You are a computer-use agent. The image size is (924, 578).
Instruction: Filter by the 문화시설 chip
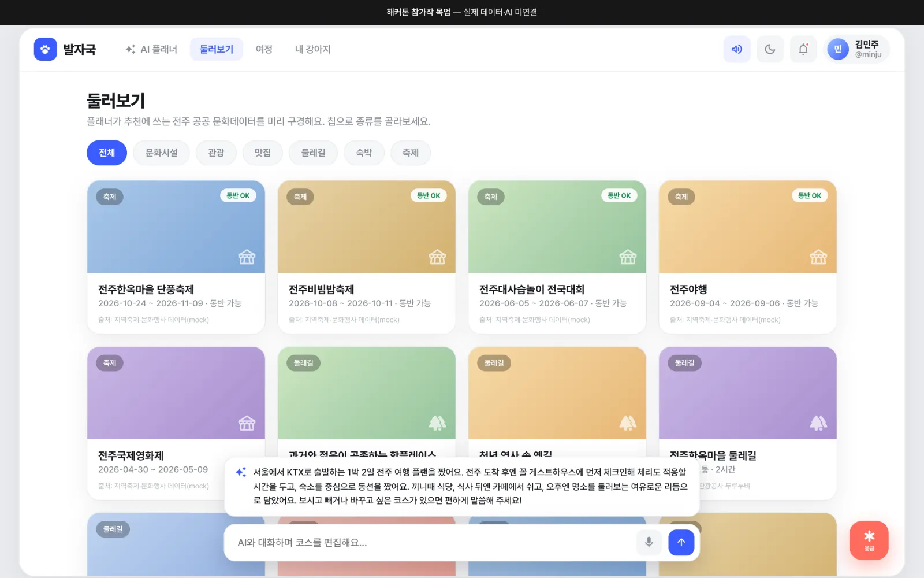pos(162,153)
